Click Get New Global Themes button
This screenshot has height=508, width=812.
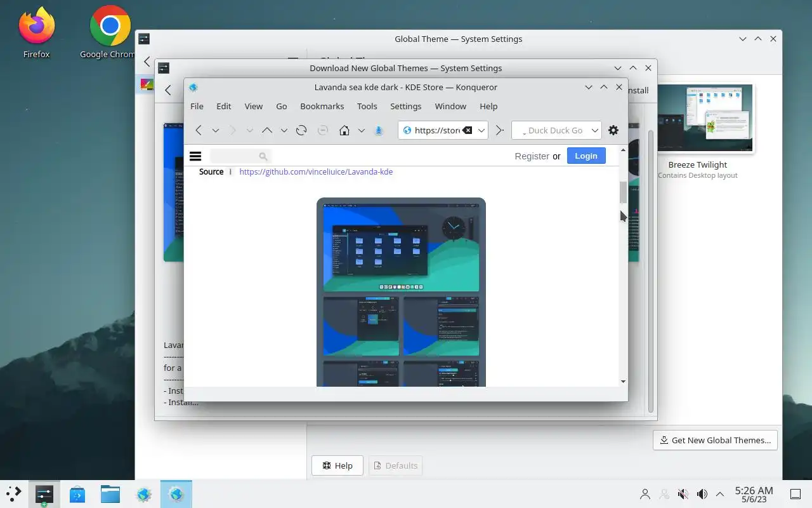pyautogui.click(x=715, y=440)
